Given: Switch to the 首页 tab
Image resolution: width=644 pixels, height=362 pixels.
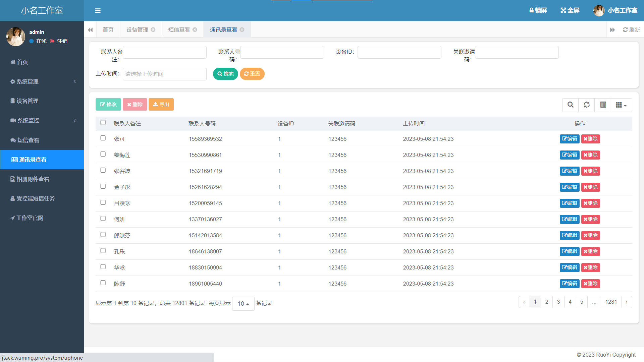Looking at the screenshot, I should point(108,29).
